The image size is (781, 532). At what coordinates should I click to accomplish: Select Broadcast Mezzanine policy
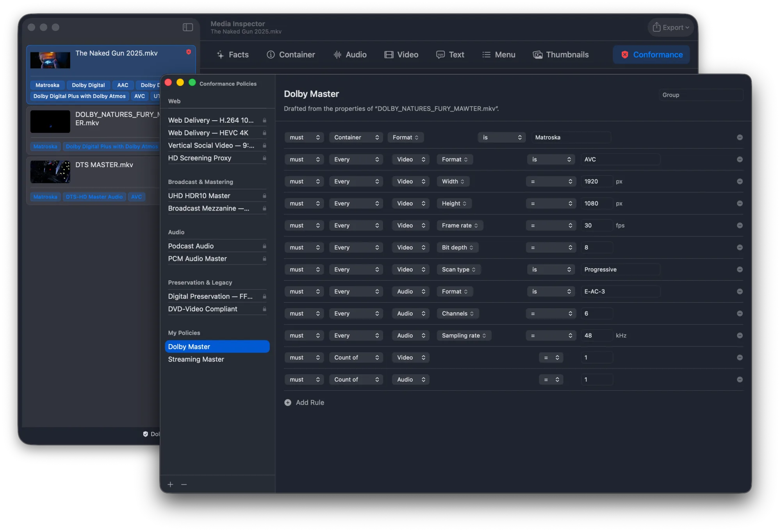217,209
